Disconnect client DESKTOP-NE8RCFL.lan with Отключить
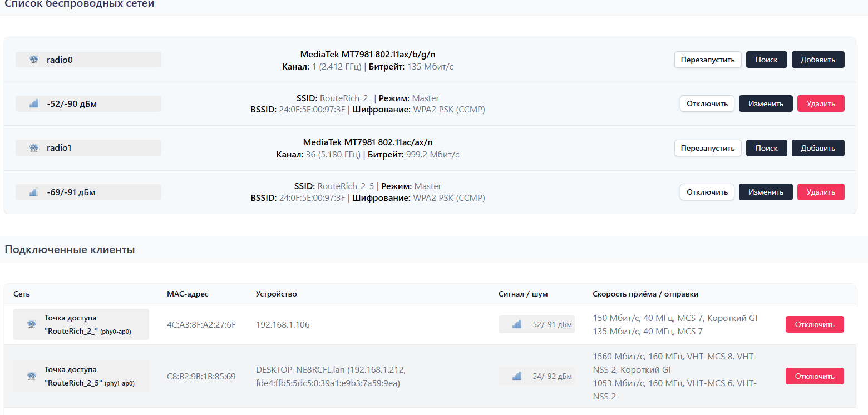 (x=815, y=376)
